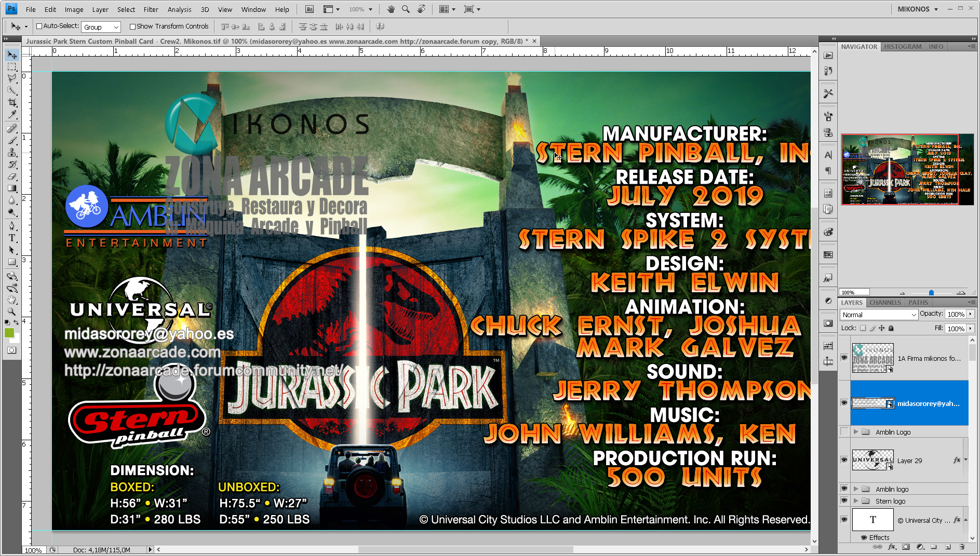Select the Rectangular Marquee tool
Image resolution: width=980 pixels, height=556 pixels.
12,67
